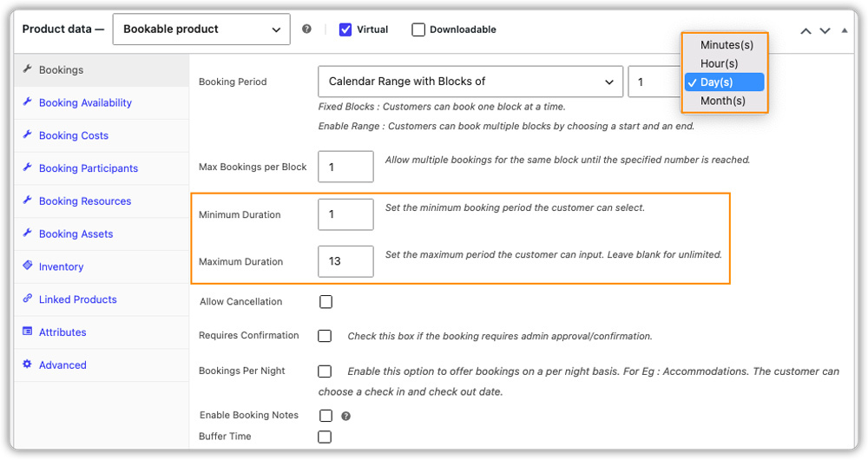Open the Booking Participants tab
The height and width of the screenshot is (460, 868).
(102, 168)
